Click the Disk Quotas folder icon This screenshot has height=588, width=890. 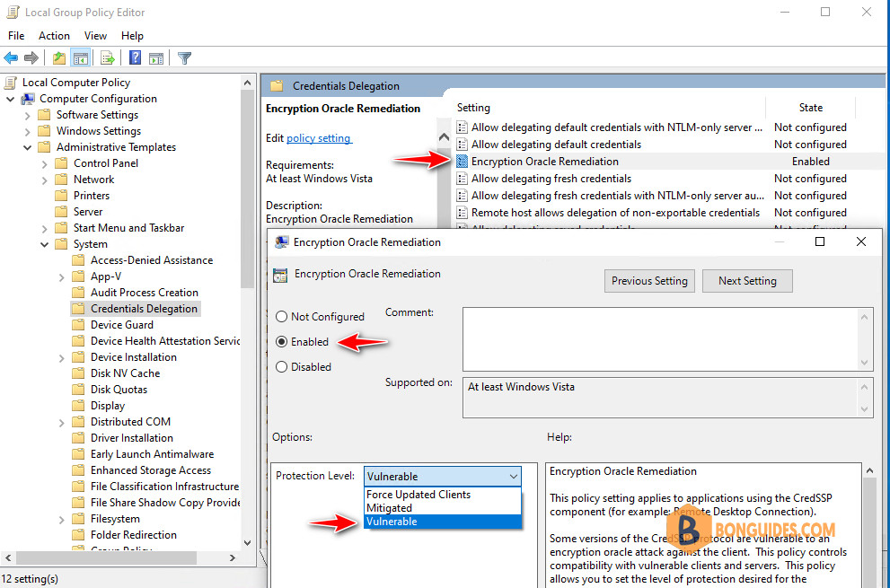coord(78,390)
